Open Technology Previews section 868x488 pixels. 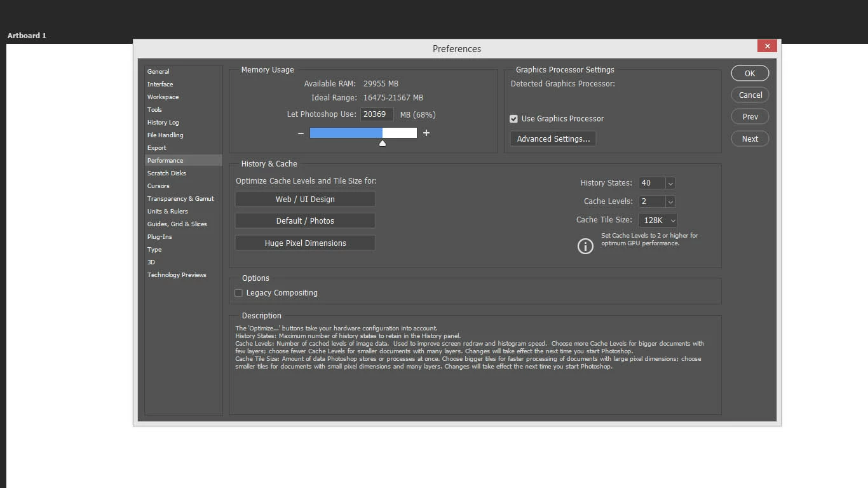coord(184,275)
